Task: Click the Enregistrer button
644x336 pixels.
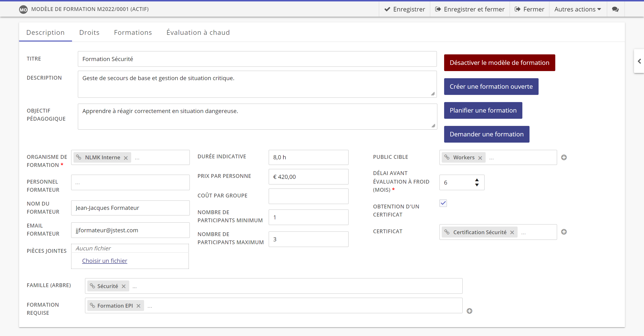Action: [x=405, y=9]
